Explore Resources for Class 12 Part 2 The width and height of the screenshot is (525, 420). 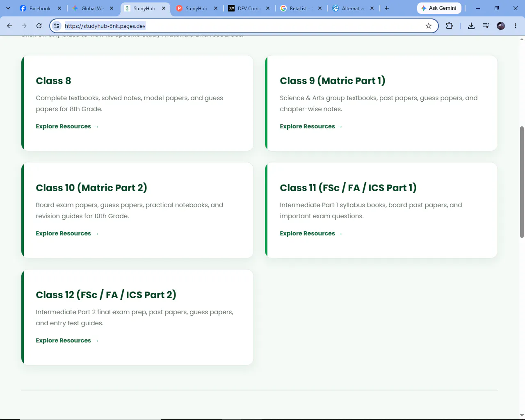(x=67, y=340)
